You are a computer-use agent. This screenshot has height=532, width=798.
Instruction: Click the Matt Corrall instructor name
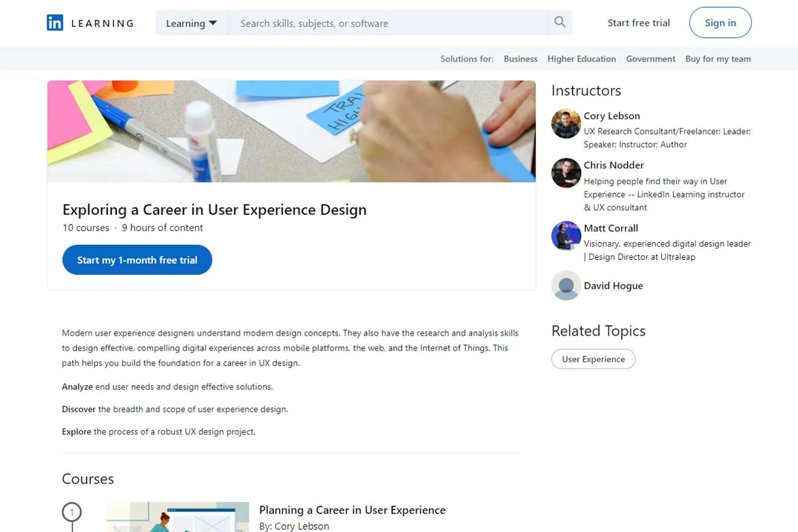pyautogui.click(x=611, y=228)
